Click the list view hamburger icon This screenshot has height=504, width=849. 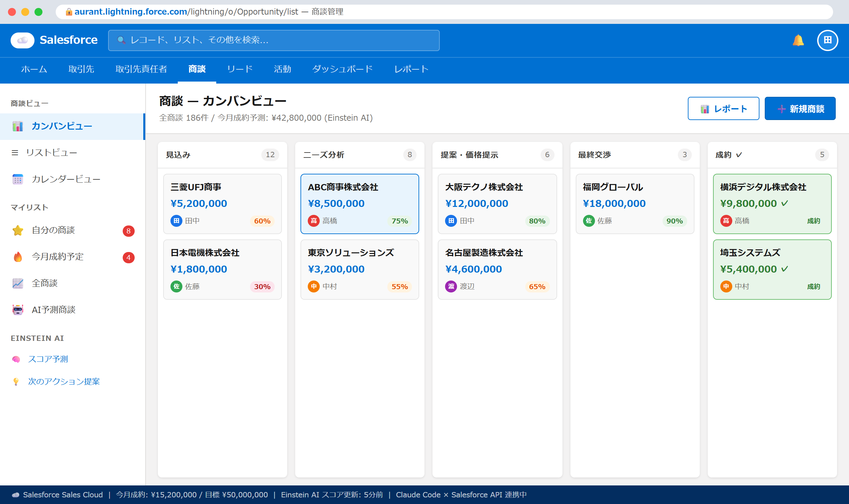coord(15,153)
